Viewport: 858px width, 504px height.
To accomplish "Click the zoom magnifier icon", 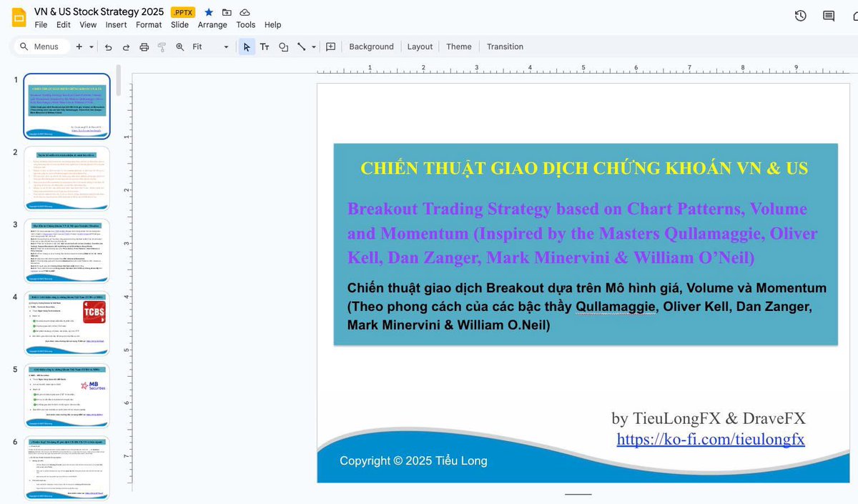I will click(x=179, y=46).
